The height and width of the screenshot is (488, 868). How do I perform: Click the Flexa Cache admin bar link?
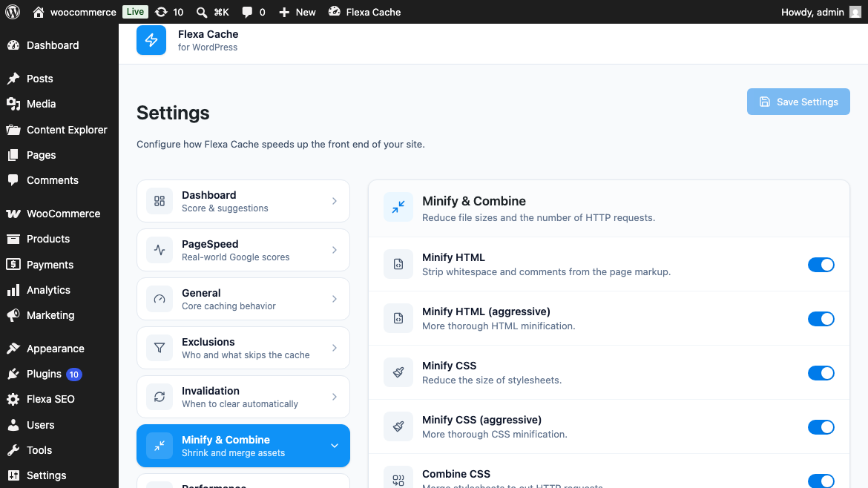click(x=373, y=12)
